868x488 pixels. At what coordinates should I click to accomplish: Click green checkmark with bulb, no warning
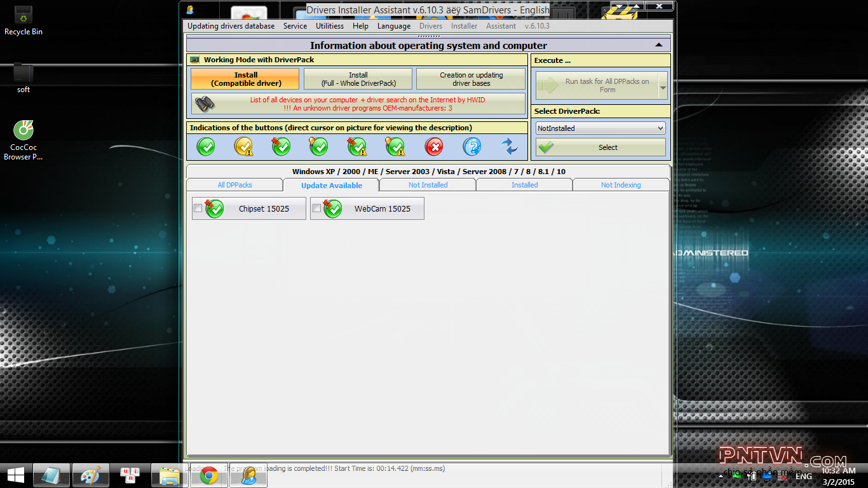coord(319,147)
